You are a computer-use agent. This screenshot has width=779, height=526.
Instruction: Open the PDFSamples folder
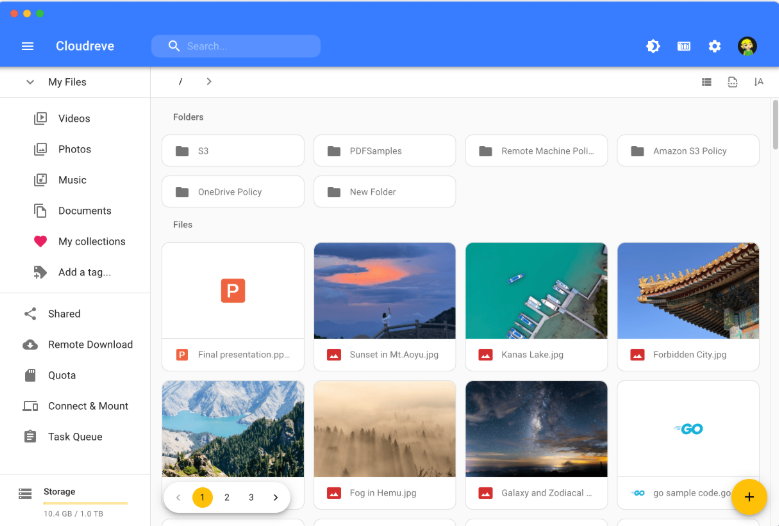click(384, 151)
